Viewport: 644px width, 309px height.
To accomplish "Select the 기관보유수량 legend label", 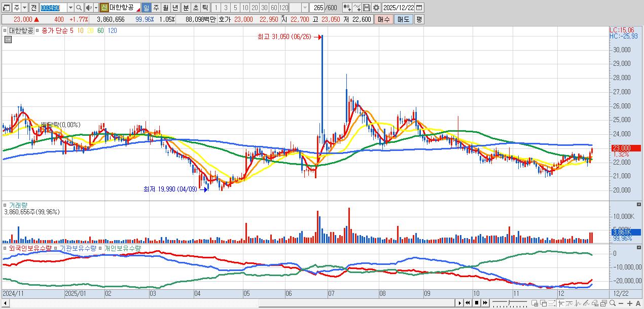I will point(78,248).
